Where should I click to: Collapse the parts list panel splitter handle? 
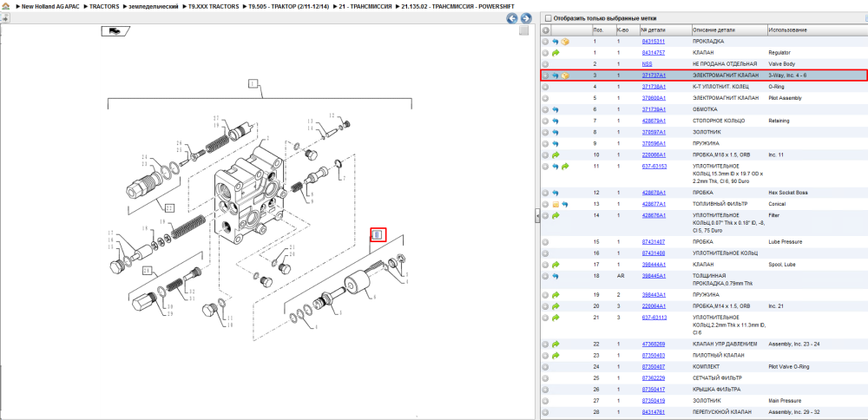click(537, 216)
